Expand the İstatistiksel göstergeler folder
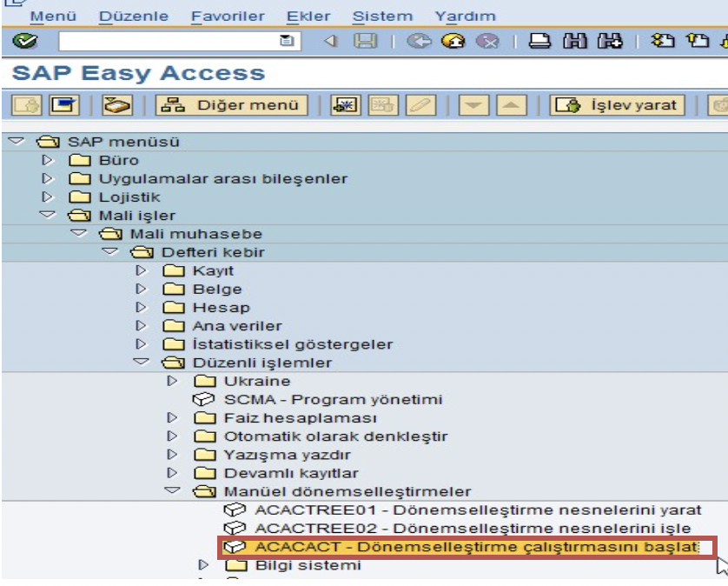728x586 pixels. pyautogui.click(x=141, y=344)
